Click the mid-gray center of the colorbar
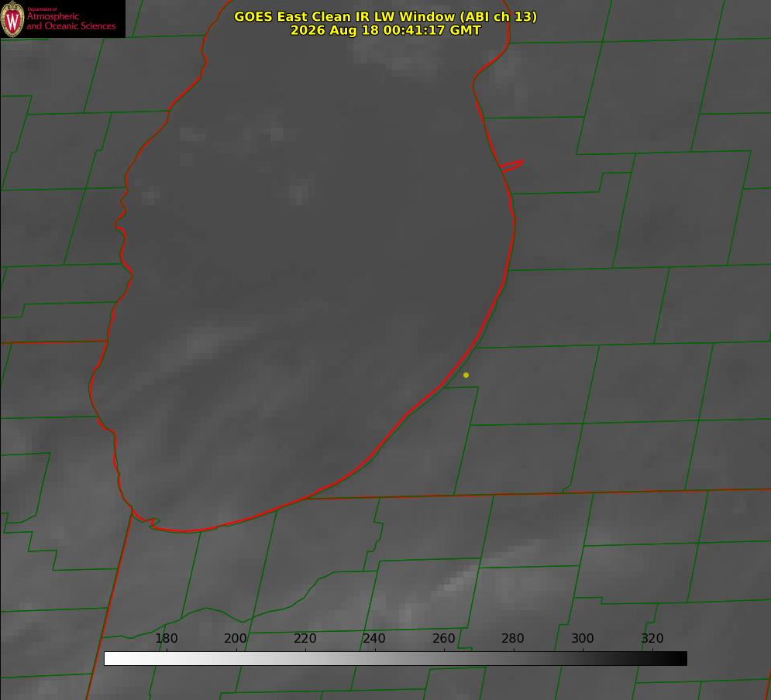This screenshot has height=700, width=771. pos(395,659)
